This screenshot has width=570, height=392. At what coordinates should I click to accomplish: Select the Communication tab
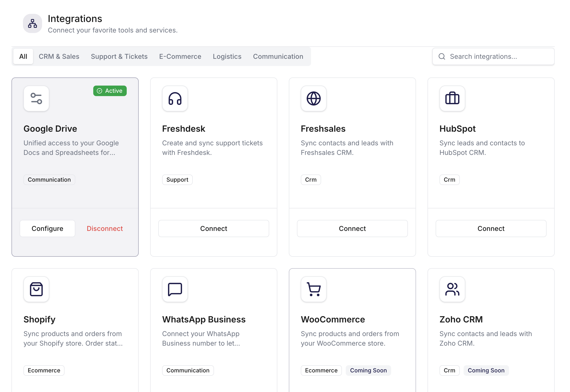[278, 56]
